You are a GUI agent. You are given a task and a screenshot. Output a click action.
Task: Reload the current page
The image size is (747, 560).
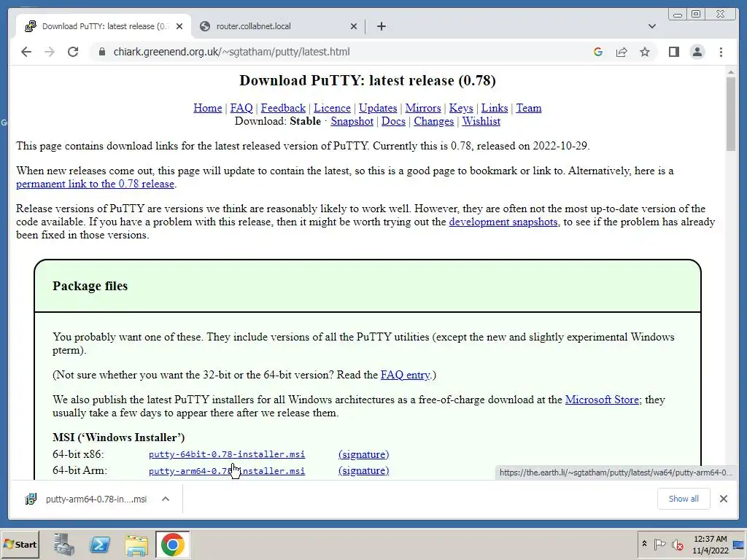coord(73,52)
